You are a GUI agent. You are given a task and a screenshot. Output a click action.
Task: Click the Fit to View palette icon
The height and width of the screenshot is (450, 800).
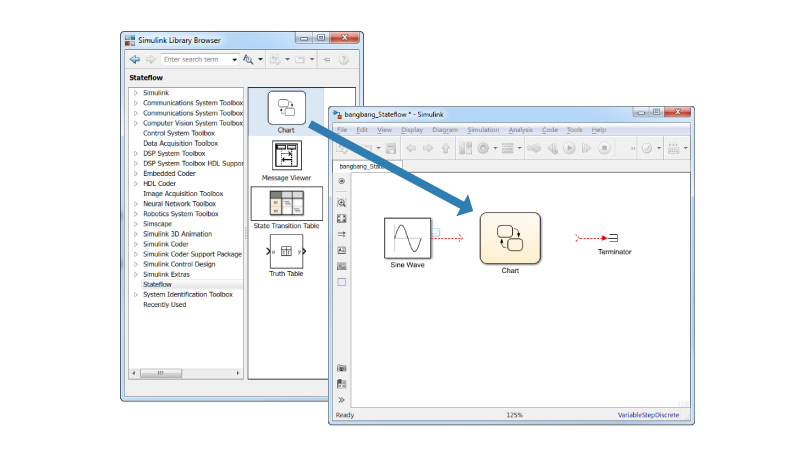click(x=341, y=218)
